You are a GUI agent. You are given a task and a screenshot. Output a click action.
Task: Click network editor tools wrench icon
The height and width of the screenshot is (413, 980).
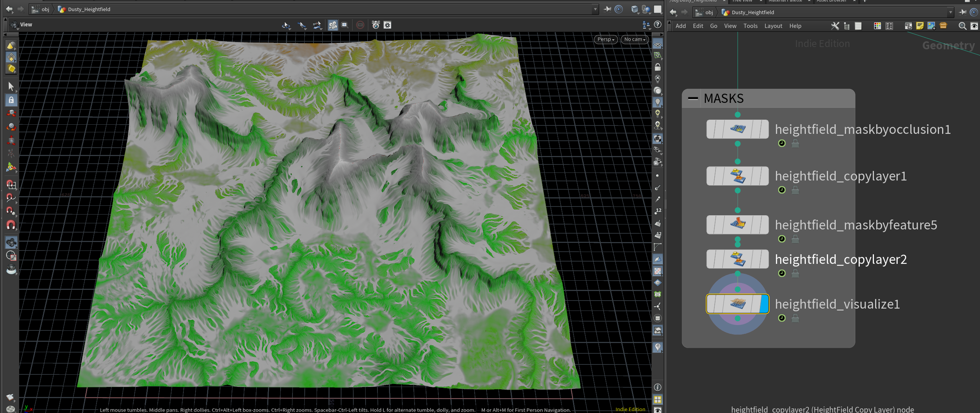(835, 26)
